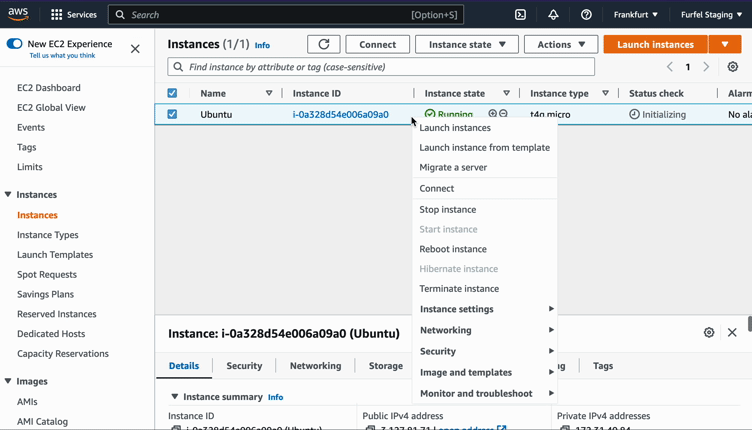Refresh the instances list
This screenshot has width=752, height=430.
(324, 44)
